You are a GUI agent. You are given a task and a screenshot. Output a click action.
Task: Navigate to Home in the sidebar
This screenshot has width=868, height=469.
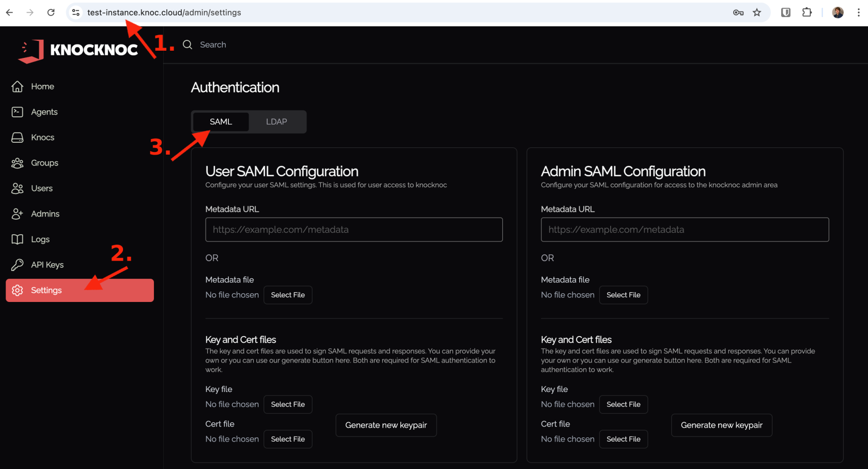(x=42, y=86)
